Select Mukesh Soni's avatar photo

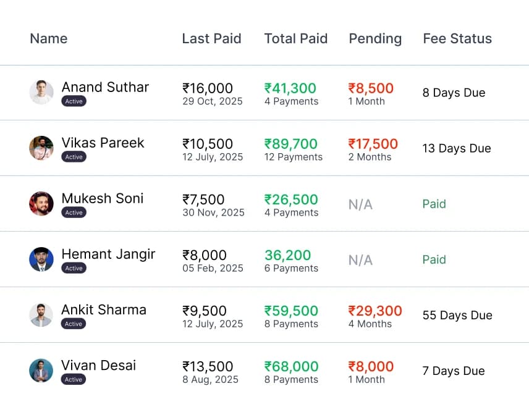click(41, 203)
